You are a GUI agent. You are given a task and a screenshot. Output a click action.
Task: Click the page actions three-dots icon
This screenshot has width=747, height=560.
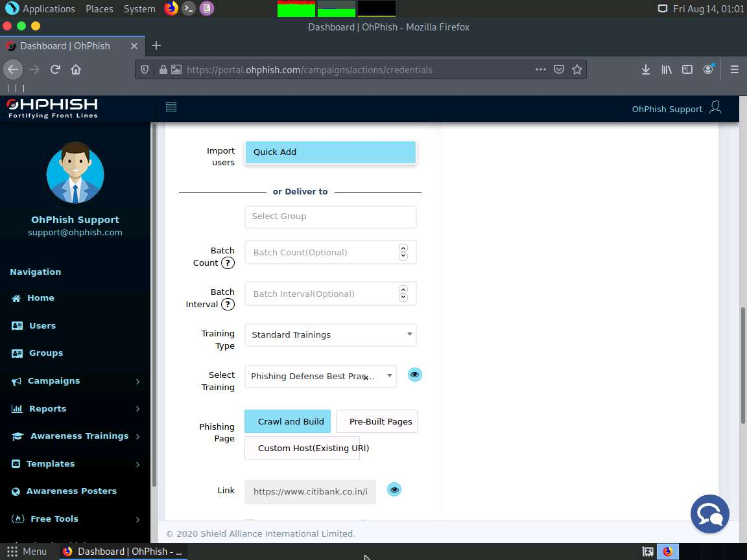coord(540,69)
